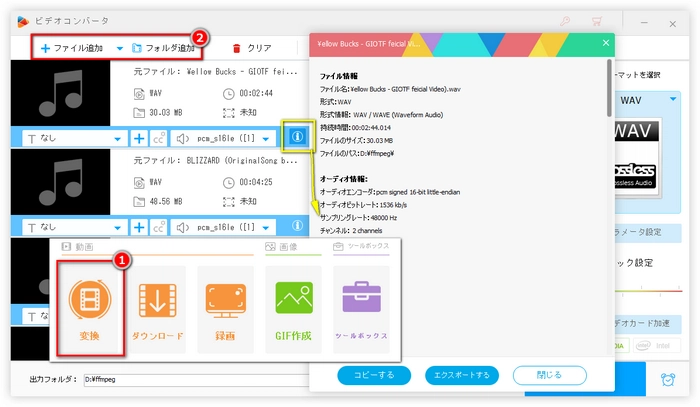Select the BLIZZARD music note thumbnail
Viewport: 700px width, 407px height.
[61, 182]
